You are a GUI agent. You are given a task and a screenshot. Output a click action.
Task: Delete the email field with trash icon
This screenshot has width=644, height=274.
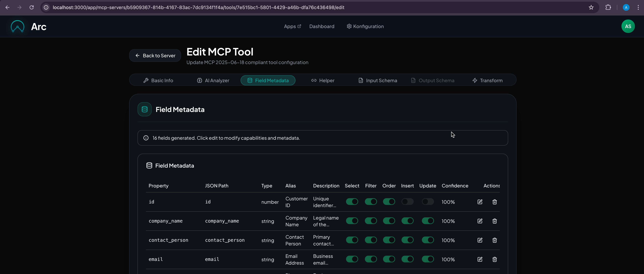pos(495,259)
